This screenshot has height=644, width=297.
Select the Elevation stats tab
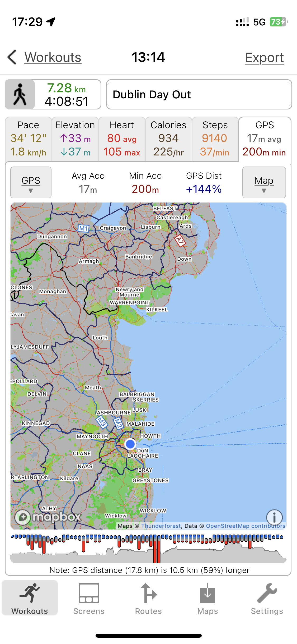[75, 139]
